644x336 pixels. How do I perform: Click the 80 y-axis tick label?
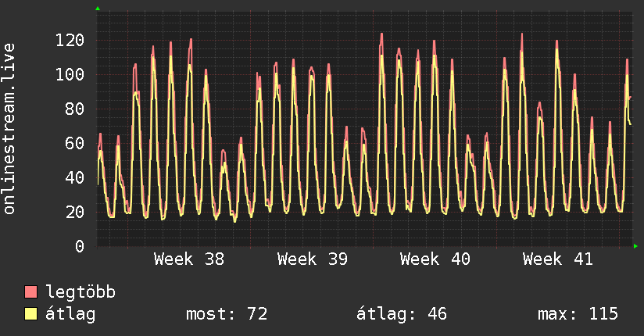click(75, 109)
